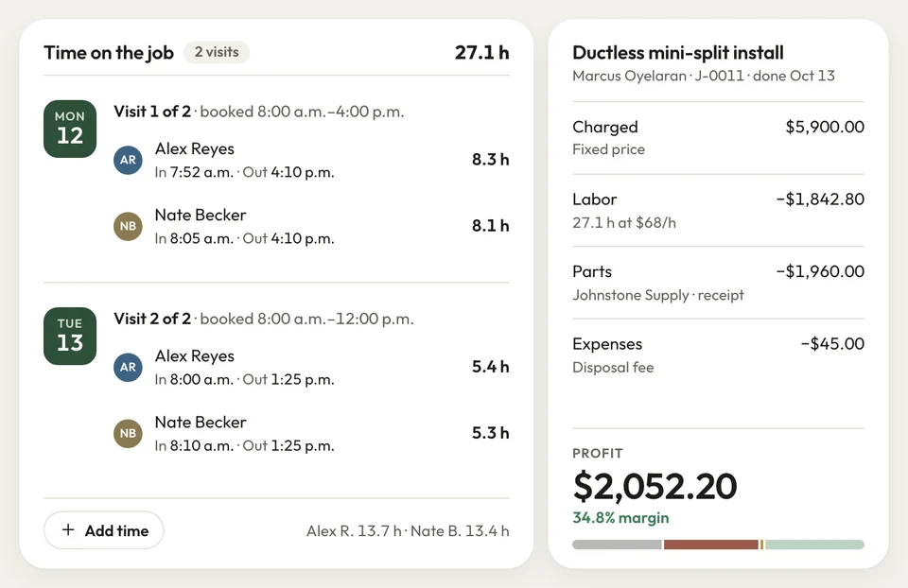Click the Parts -$1,960.00 amount
This screenshot has height=588, width=908.
click(x=820, y=271)
